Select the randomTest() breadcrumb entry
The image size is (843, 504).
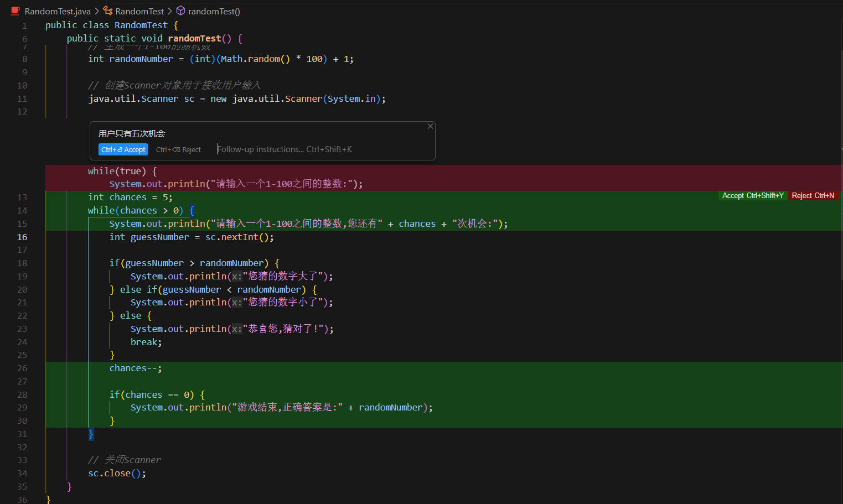coord(214,11)
